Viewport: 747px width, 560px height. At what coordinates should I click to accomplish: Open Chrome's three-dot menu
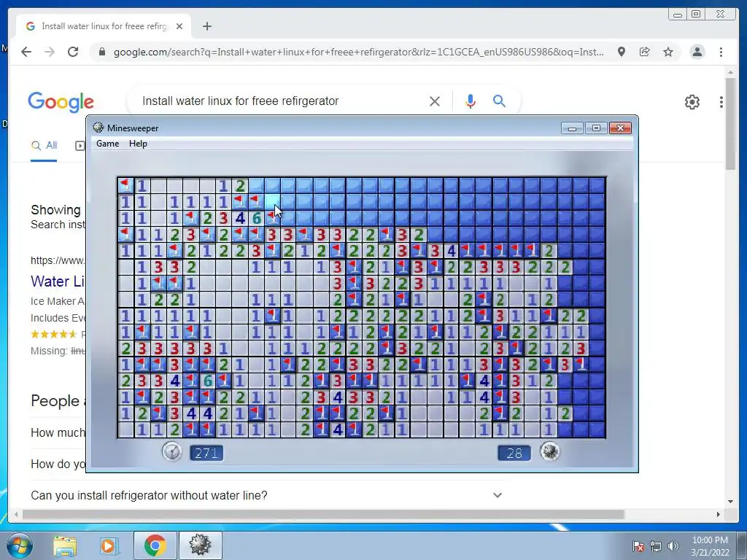click(721, 52)
